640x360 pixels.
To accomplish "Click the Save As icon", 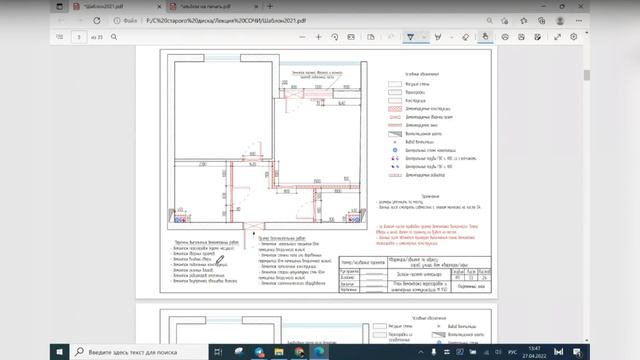I will 538,37.
